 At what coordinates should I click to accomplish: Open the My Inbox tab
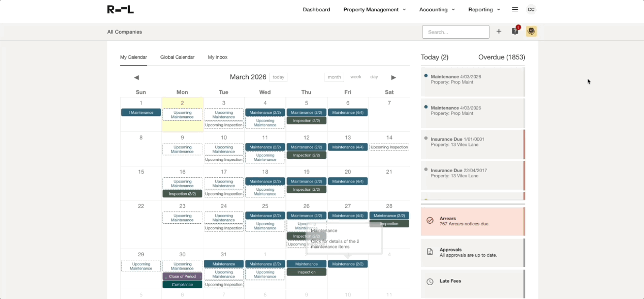click(217, 57)
